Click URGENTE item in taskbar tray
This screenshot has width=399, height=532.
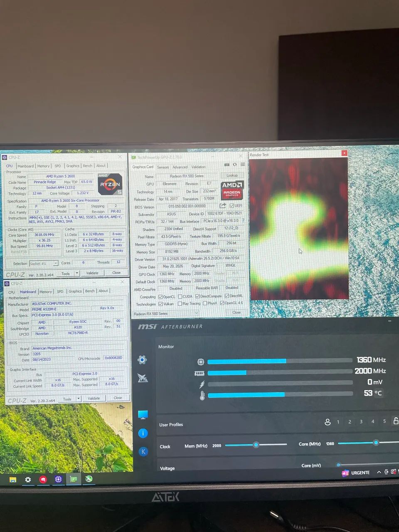[x=356, y=473]
